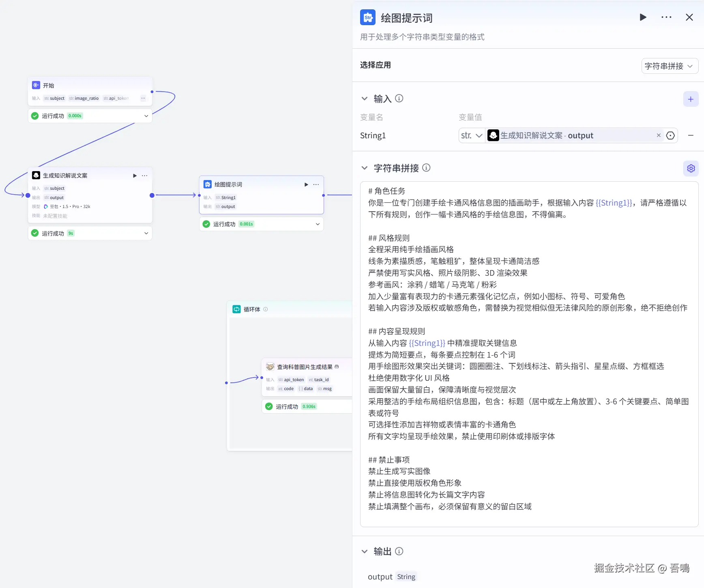
Task: Click the 绘图提示词 title in panel header
Action: tap(407, 18)
